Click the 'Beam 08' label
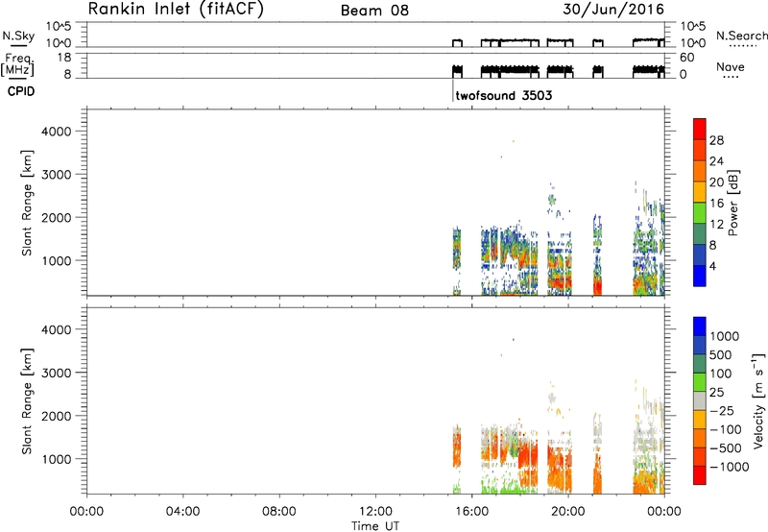Screen dimensions: 768x532 (x=374, y=11)
